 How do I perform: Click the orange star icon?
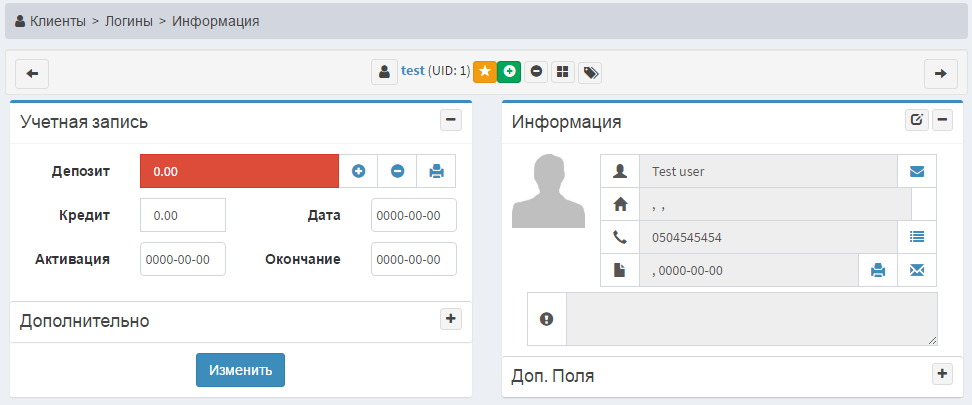(484, 72)
